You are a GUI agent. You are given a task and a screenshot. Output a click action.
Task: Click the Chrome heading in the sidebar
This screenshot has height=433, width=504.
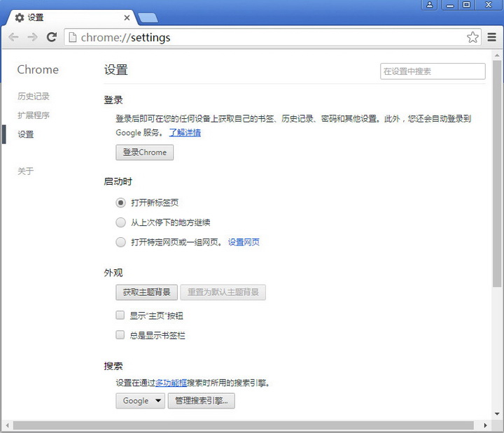coord(38,70)
